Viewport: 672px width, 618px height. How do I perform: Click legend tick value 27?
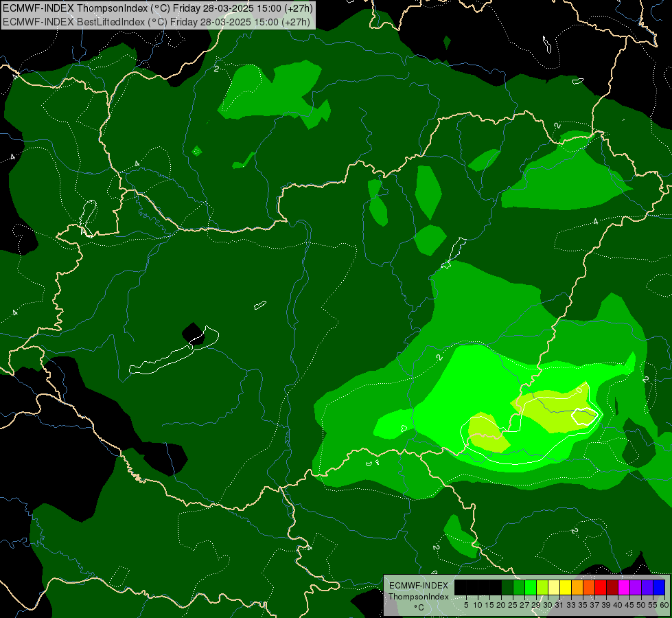(524, 605)
